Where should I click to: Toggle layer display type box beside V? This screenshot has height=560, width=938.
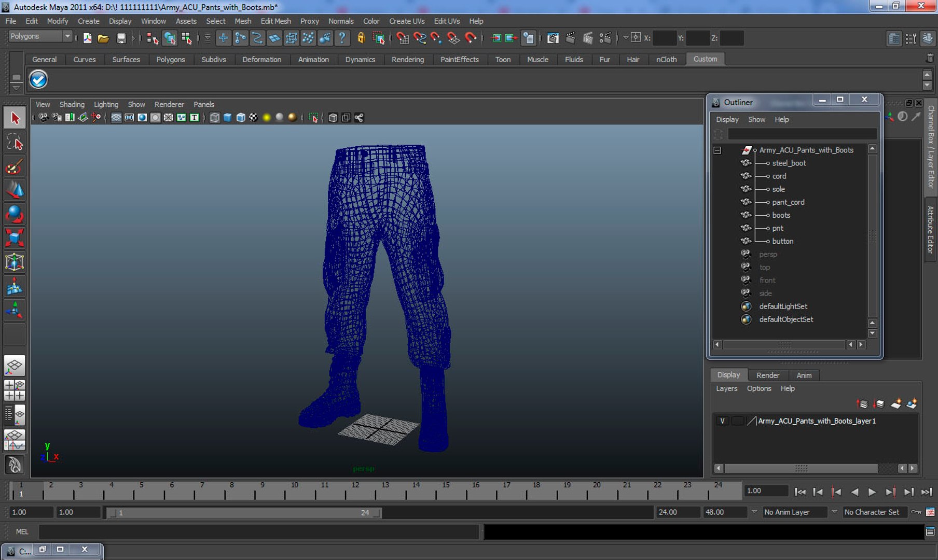737,421
